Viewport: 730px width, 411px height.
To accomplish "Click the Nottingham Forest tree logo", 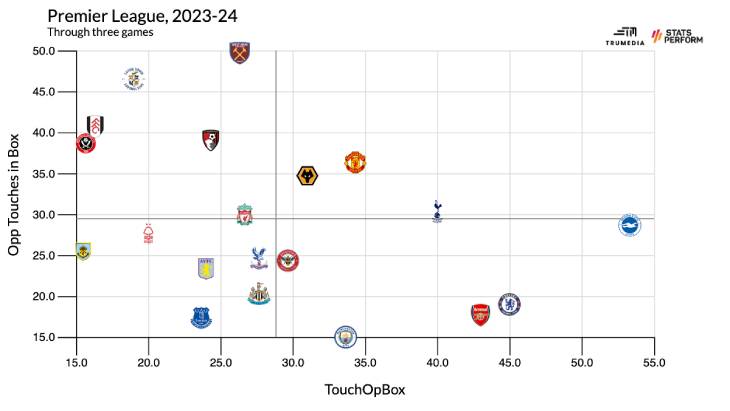I will click(x=149, y=234).
